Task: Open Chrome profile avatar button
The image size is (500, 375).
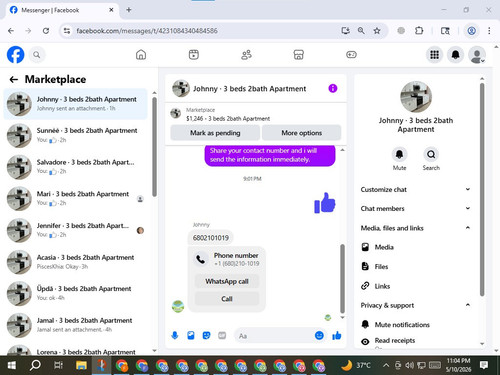Action: (471, 31)
